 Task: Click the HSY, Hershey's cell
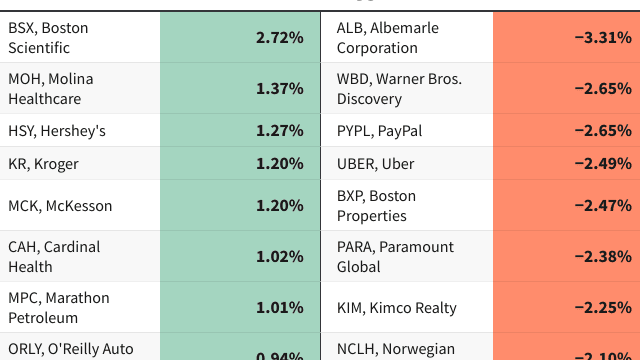(x=80, y=130)
